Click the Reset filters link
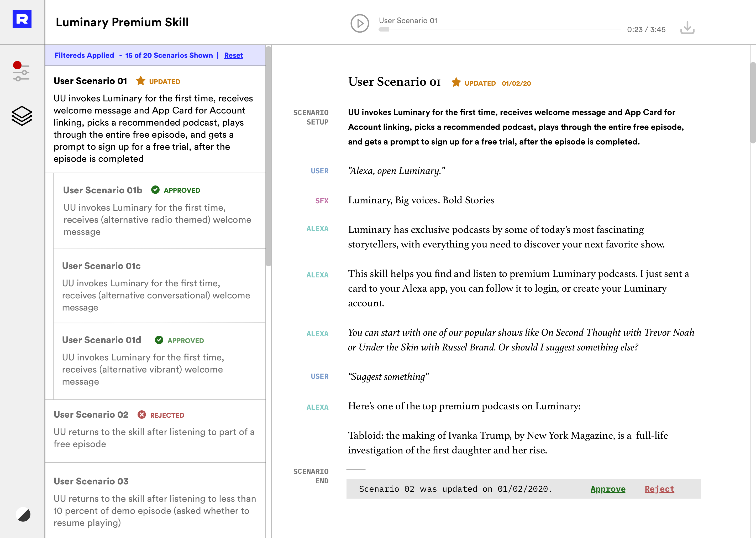The width and height of the screenshot is (756, 538). (233, 55)
